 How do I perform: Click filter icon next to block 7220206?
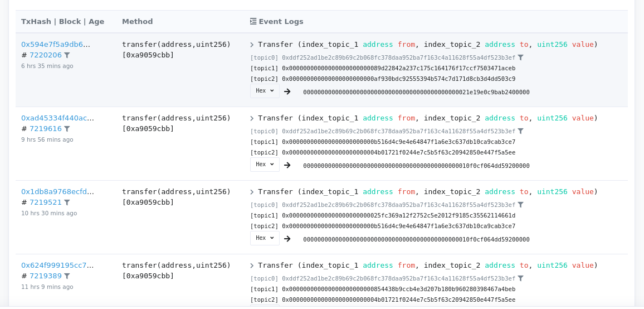tap(67, 55)
